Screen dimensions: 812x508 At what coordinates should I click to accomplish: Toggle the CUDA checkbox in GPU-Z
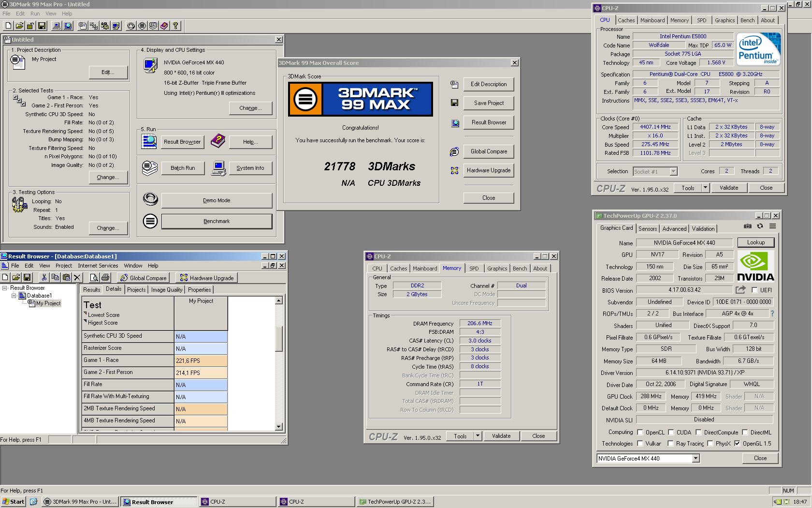[x=670, y=432]
